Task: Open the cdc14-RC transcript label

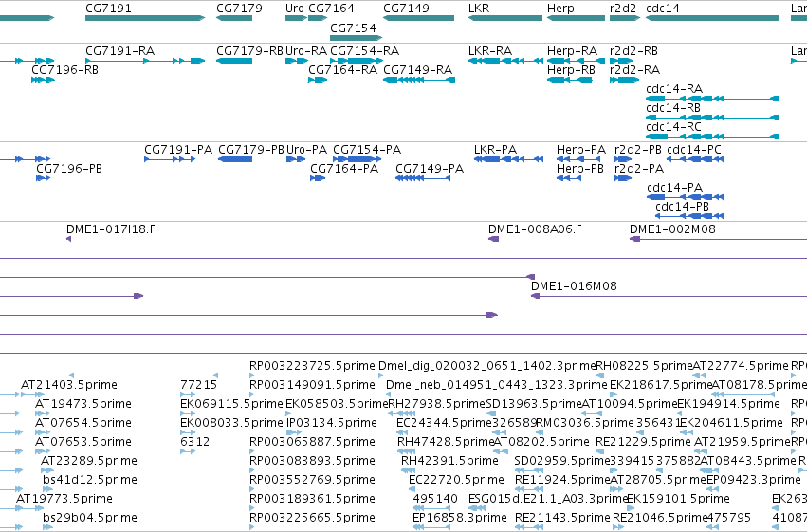Action: 673,127
